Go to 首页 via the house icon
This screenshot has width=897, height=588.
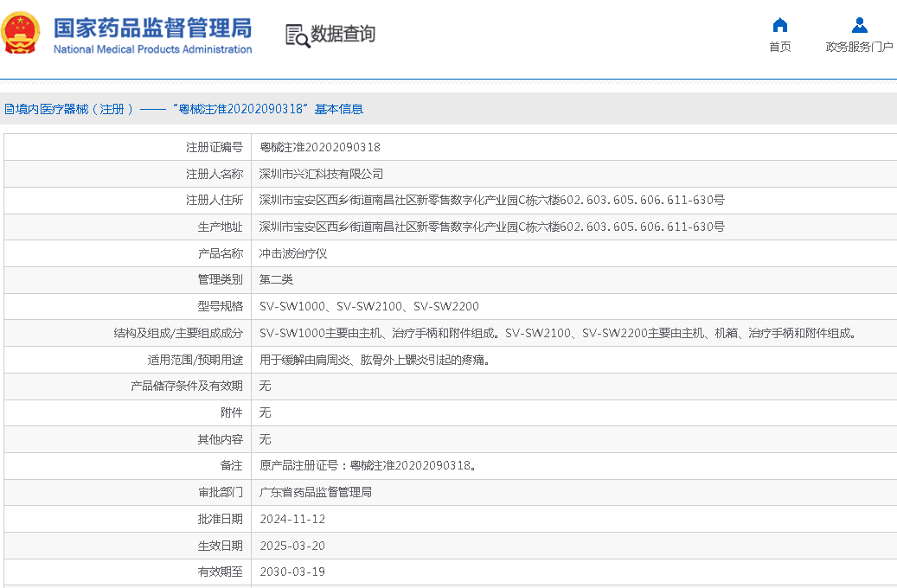coord(779,25)
